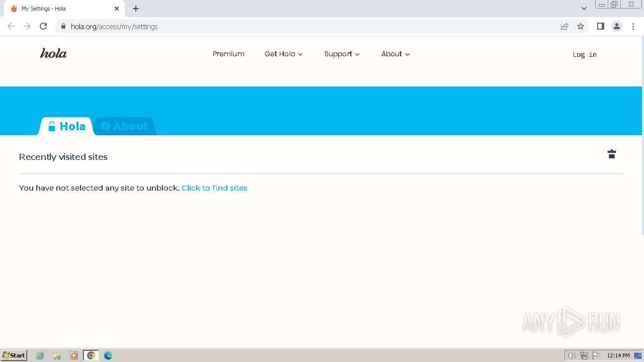This screenshot has height=362, width=644.
Task: Share this page using share icon
Action: [565, 26]
